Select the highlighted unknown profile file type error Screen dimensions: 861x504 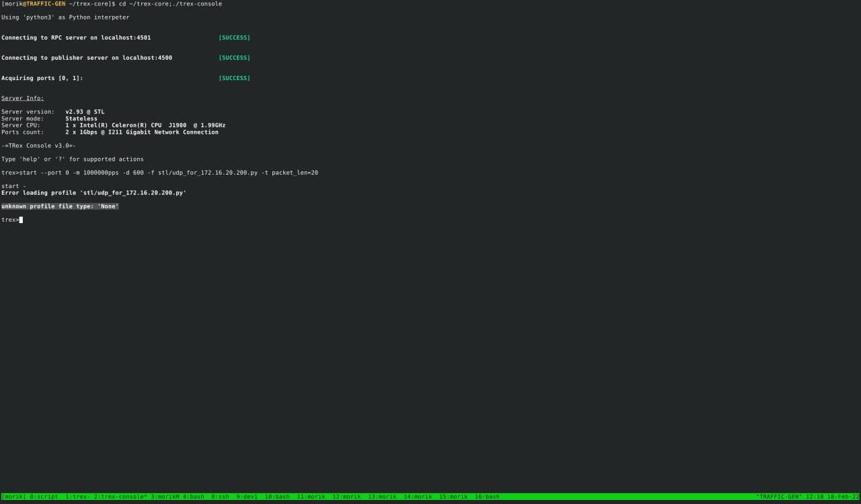tap(59, 206)
